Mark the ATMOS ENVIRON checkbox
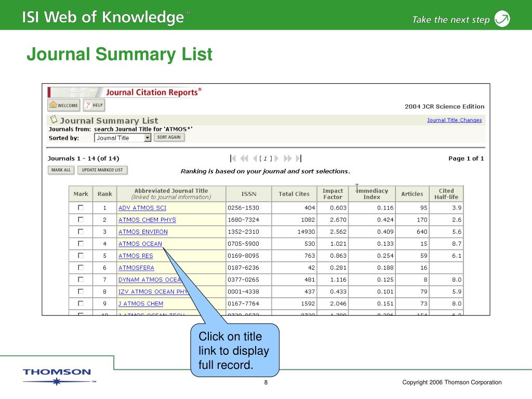Image resolution: width=532 pixels, height=399 pixels. 81,231
